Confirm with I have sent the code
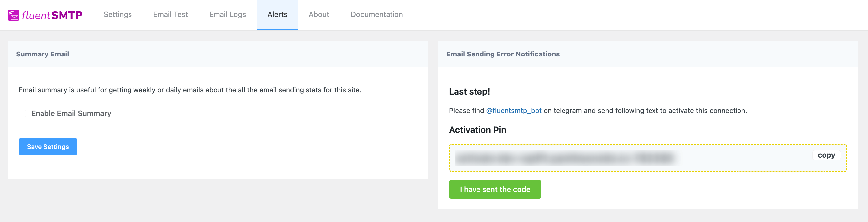Screen dimensions: 868x222 (495, 190)
